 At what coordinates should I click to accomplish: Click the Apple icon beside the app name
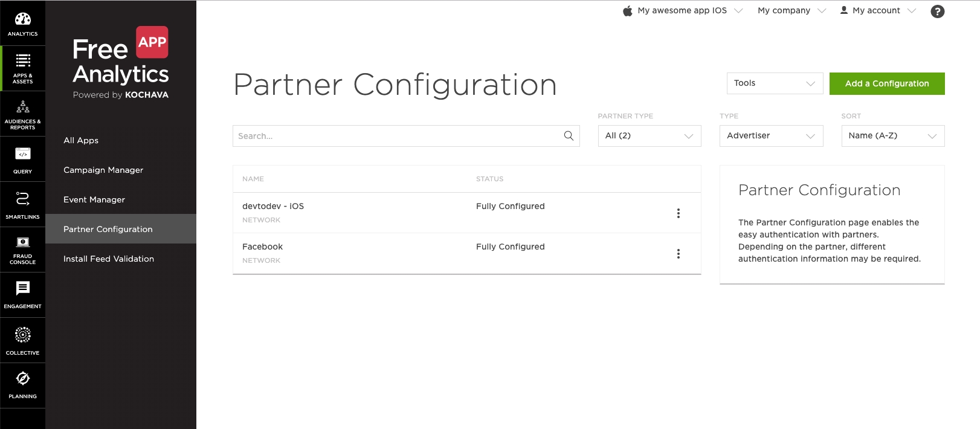pos(628,11)
